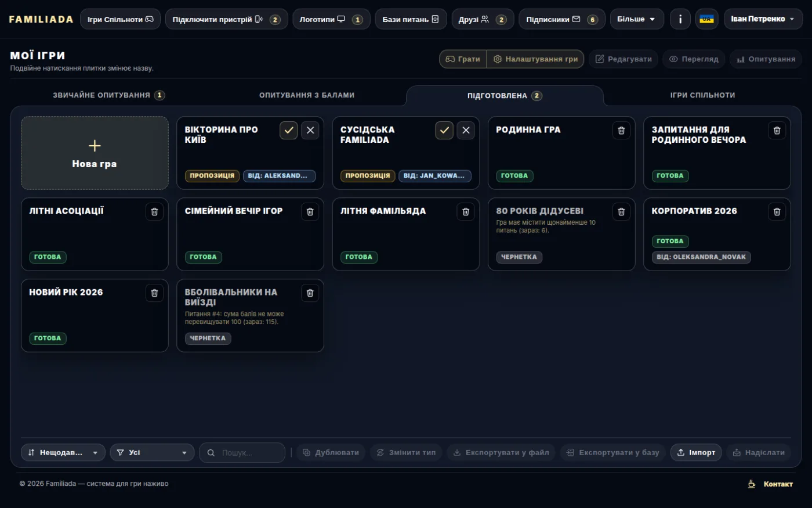812x508 pixels.
Task: Change language via the Ukrainian flag
Action: pos(706,19)
